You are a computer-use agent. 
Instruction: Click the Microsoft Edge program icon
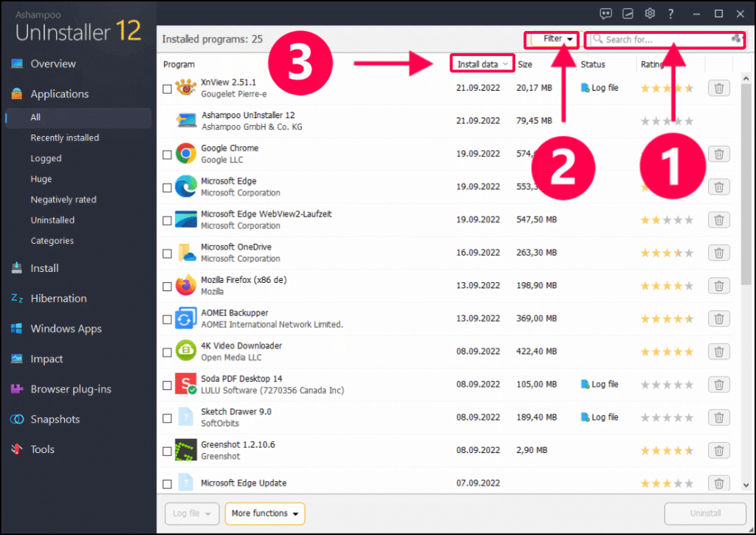185,187
